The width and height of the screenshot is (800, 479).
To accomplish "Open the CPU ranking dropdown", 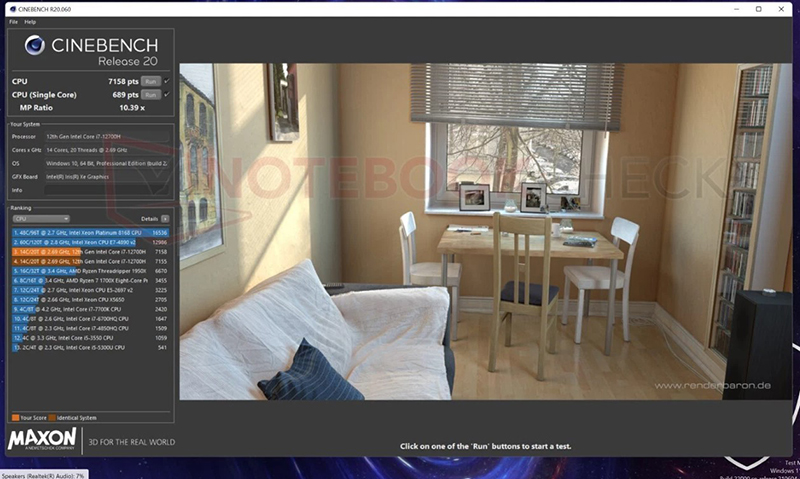I will click(41, 219).
